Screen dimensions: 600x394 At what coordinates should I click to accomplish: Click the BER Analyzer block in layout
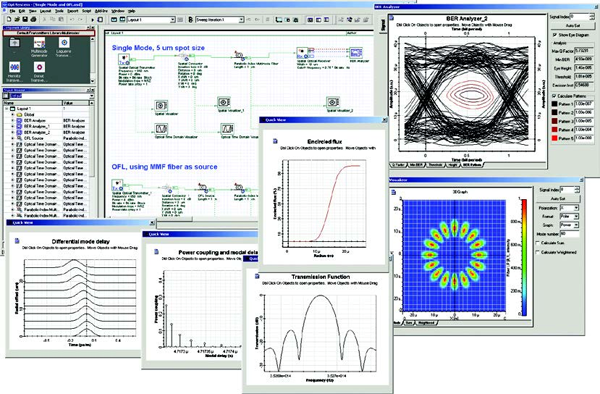(356, 52)
